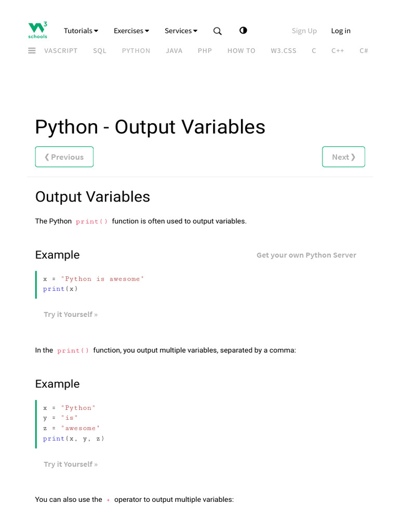Expand the Tutorials dropdown
Screen dimensions: 399x532
click(x=81, y=31)
